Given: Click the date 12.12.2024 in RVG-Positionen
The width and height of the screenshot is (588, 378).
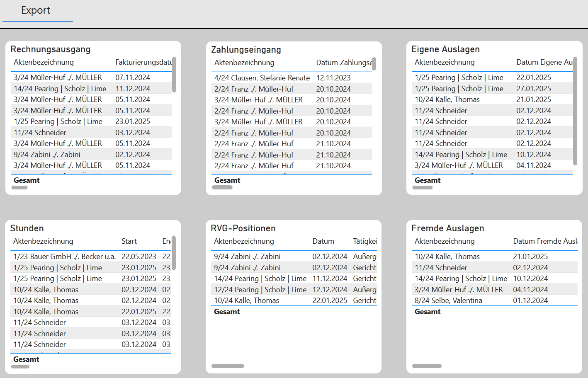Looking at the screenshot, I should [330, 290].
